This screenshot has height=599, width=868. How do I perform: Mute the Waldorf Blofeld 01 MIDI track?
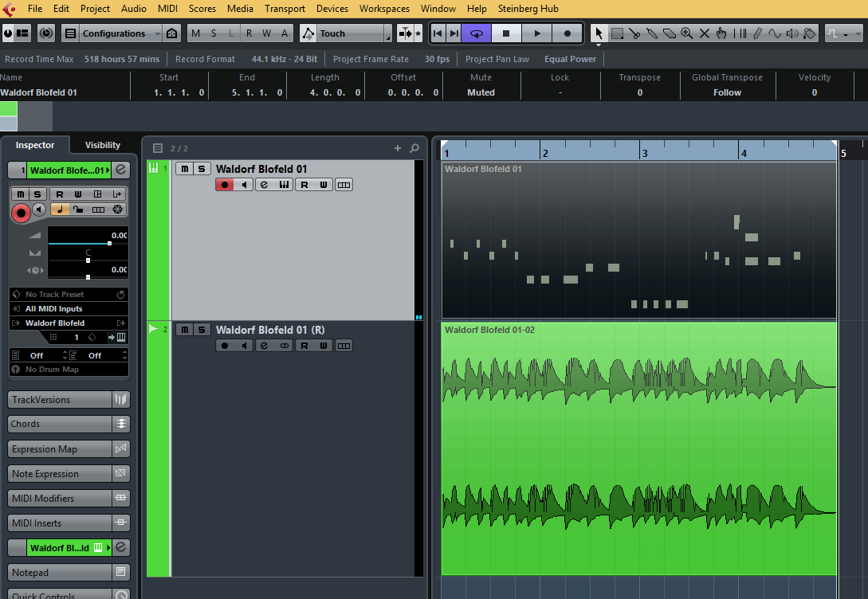[184, 169]
